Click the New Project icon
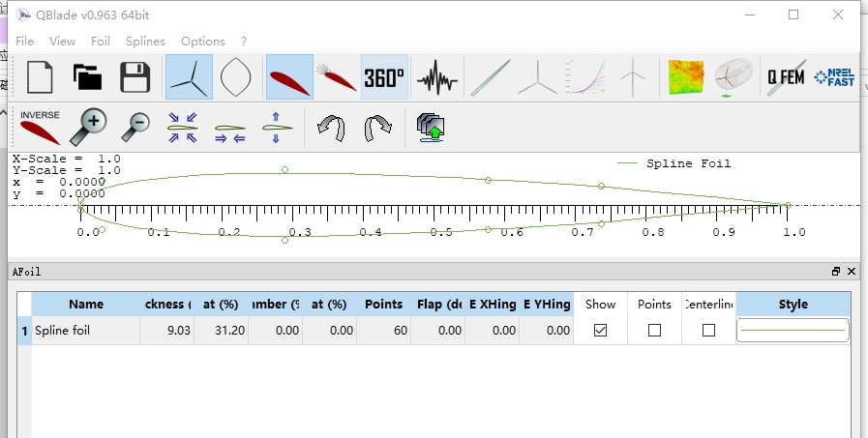Screen dimensions: 868x438 point(40,77)
